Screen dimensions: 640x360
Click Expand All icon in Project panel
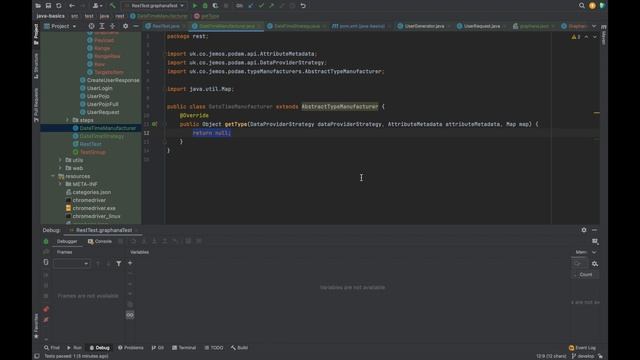pyautogui.click(x=102, y=26)
